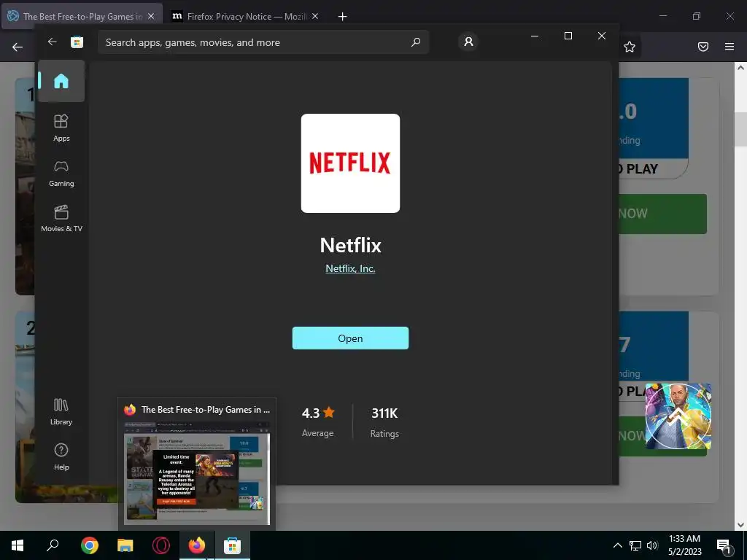Switch to Firefox Privacy Notice tab
The height and width of the screenshot is (560, 747).
[245, 16]
